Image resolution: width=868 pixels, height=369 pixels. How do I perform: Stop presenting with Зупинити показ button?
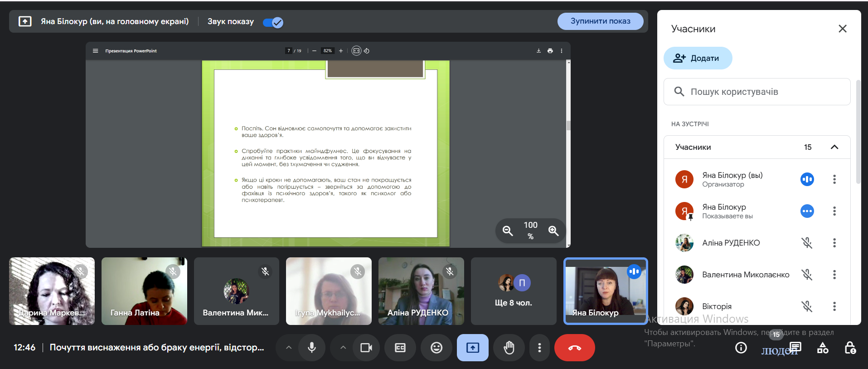600,21
